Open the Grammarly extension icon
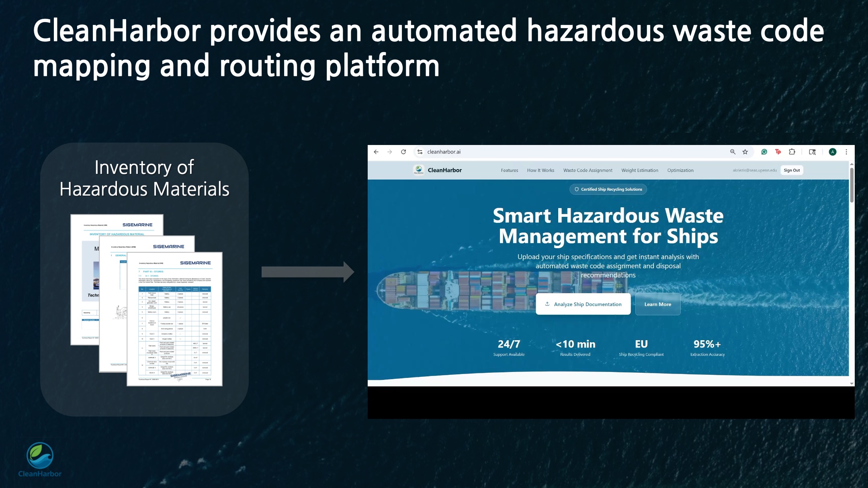The width and height of the screenshot is (868, 488). 764,152
